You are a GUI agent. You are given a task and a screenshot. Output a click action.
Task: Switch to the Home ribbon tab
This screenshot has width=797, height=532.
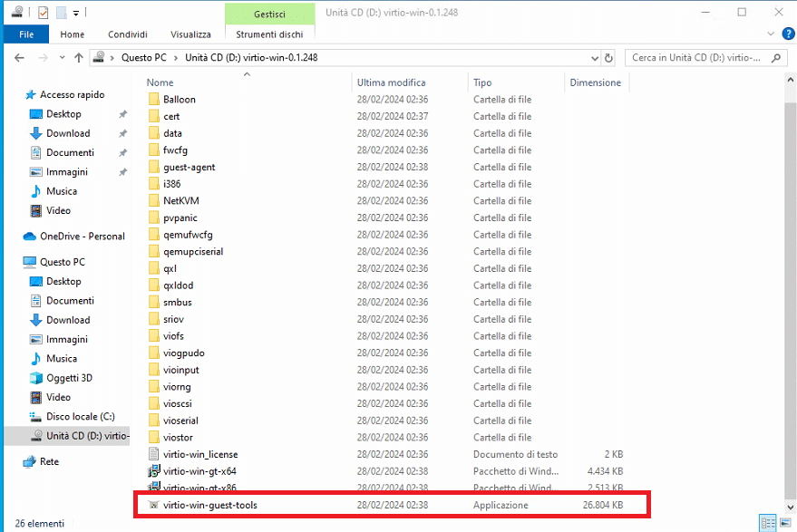pyautogui.click(x=73, y=34)
